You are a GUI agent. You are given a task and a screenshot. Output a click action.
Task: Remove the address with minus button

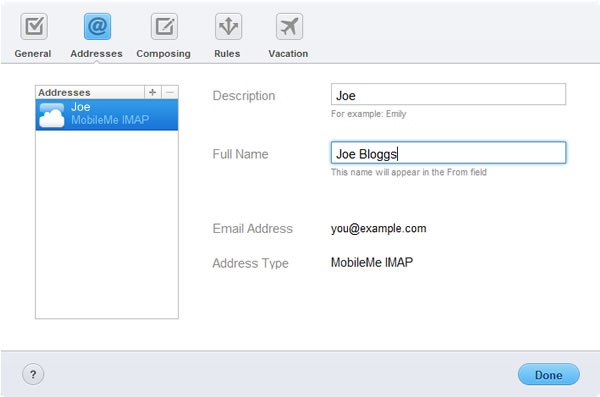click(x=170, y=92)
